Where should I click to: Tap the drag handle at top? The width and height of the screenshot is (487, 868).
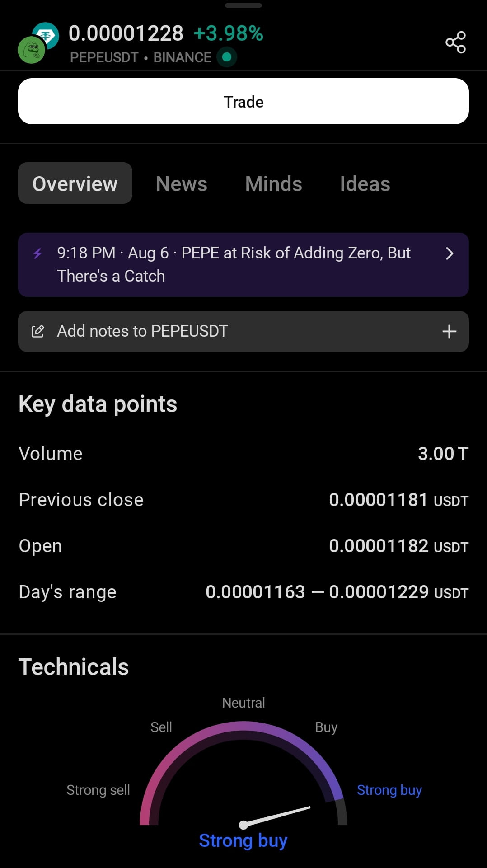pos(243,5)
